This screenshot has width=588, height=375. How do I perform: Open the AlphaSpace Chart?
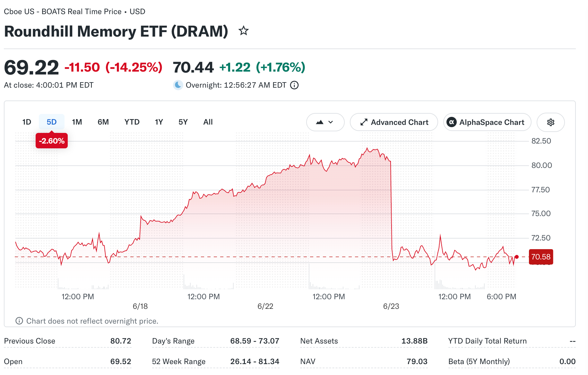(487, 122)
